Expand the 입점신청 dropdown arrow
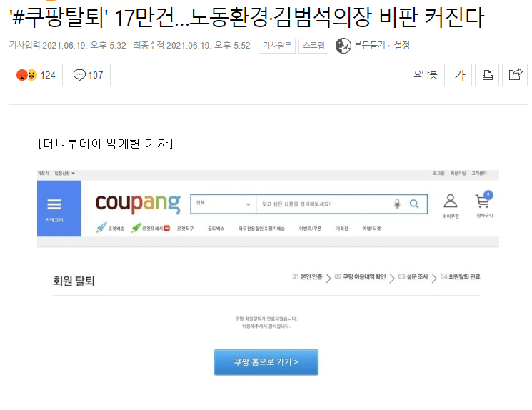 (74, 173)
